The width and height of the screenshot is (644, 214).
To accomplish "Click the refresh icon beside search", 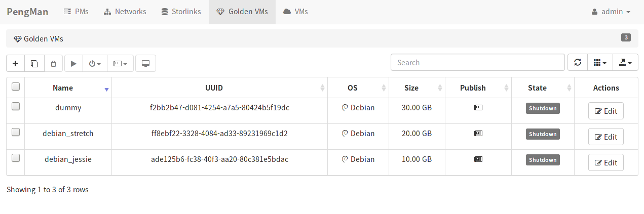I will pyautogui.click(x=578, y=63).
